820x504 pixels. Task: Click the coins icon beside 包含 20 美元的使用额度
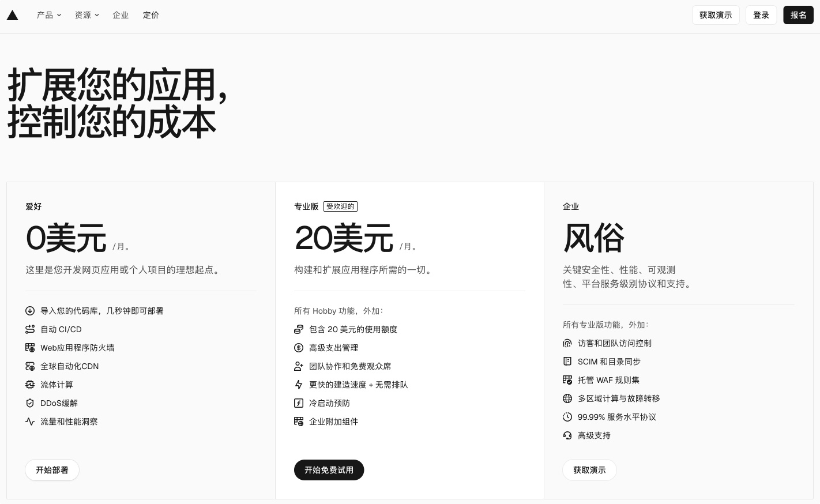299,329
